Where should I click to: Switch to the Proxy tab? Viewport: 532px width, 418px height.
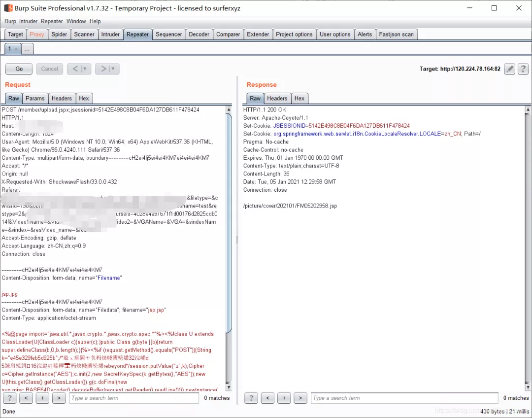(x=36, y=35)
